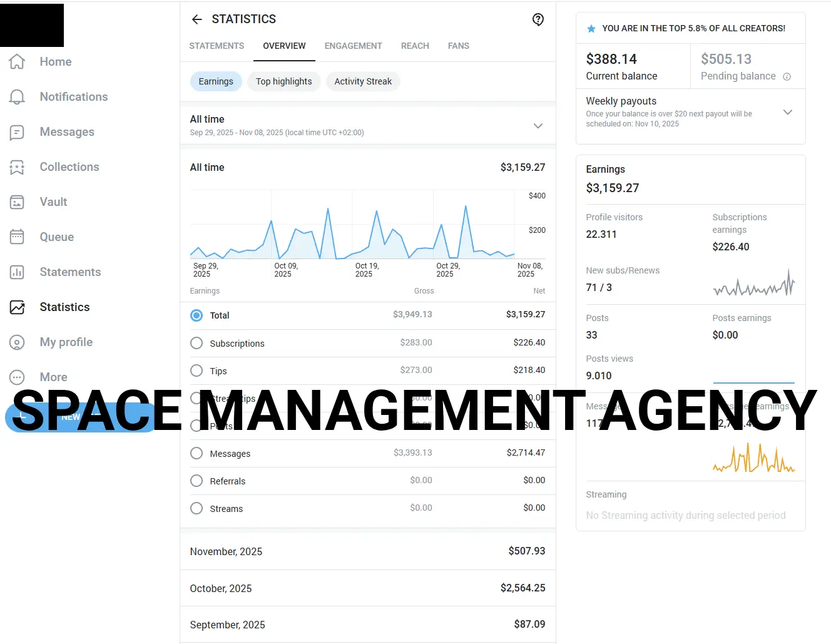The width and height of the screenshot is (831, 644).
Task: Click the Pending balance info icon
Action: [787, 76]
